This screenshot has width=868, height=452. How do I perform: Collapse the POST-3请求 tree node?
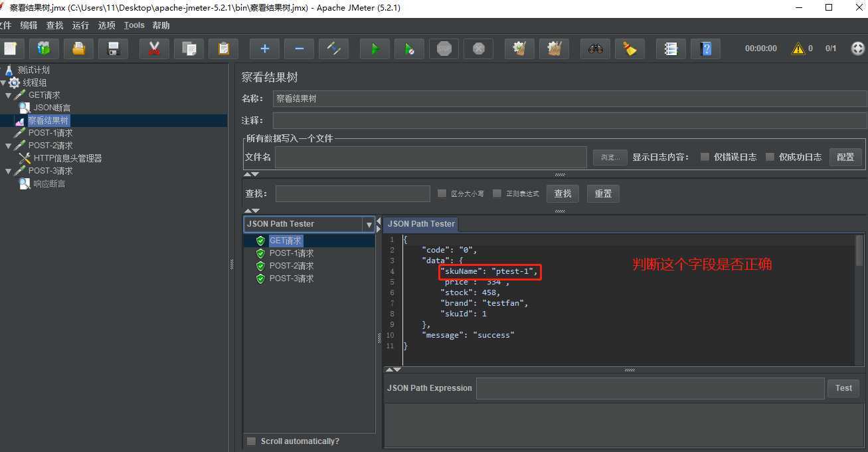tap(9, 171)
